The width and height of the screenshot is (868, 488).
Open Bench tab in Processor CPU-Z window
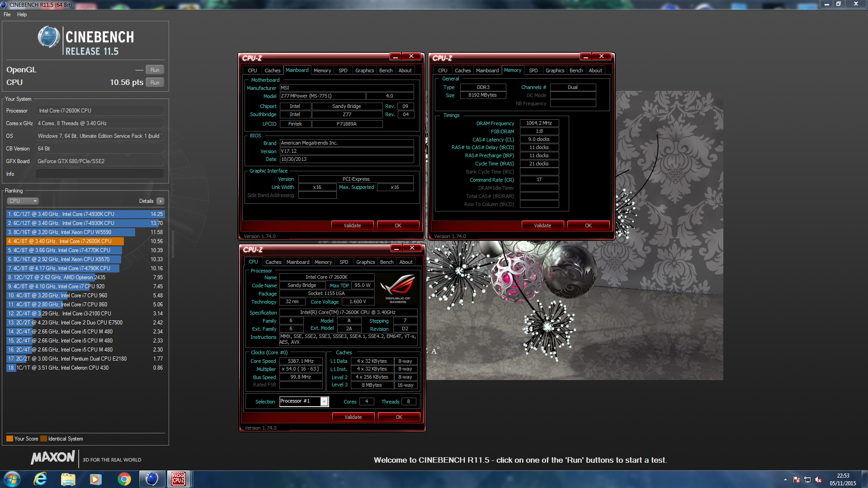tap(387, 262)
